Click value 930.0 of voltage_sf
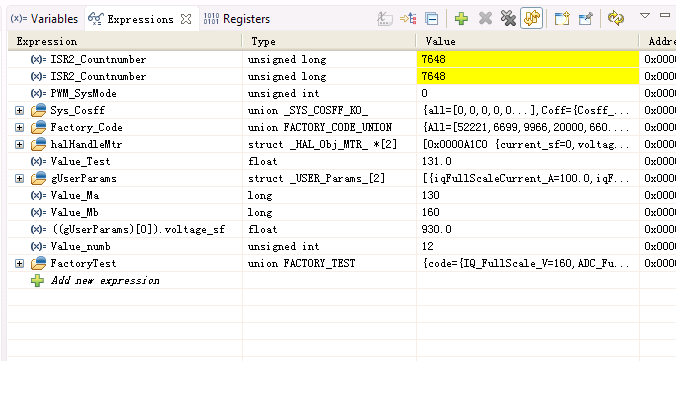676x400 pixels. tap(436, 229)
